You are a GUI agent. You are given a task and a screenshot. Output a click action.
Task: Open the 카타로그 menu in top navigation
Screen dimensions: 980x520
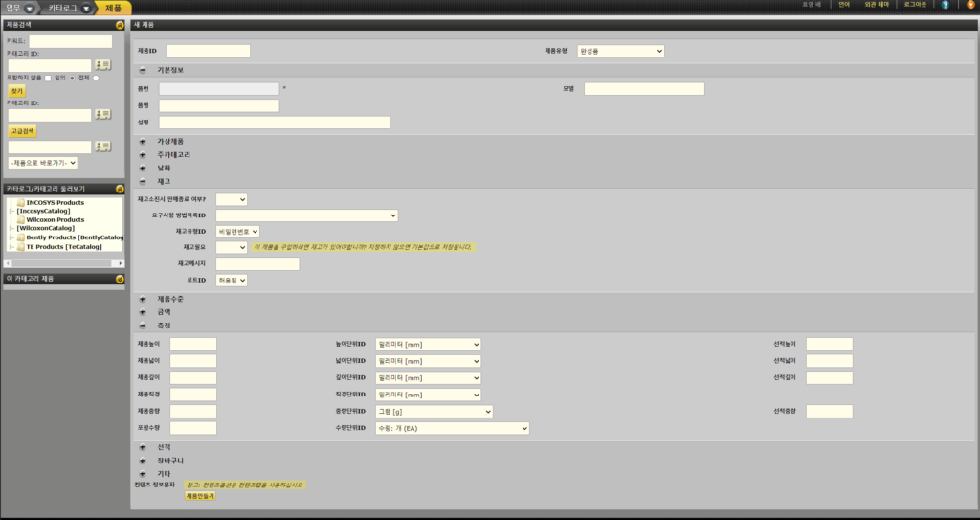[x=70, y=7]
